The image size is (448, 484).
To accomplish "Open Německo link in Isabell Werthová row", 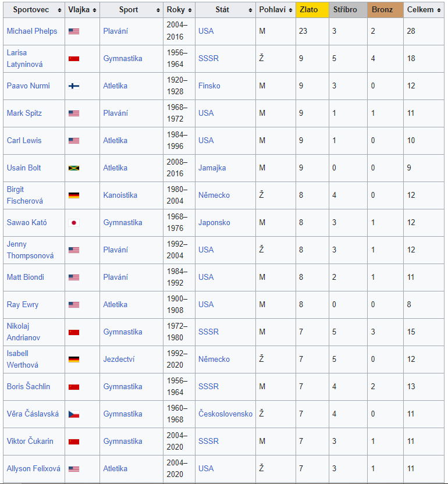I will point(214,360).
